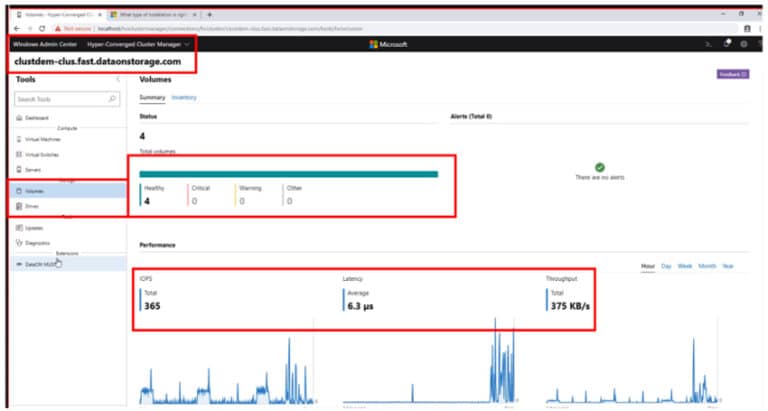The width and height of the screenshot is (768, 411).
Task: Select Year performance range
Action: point(728,266)
